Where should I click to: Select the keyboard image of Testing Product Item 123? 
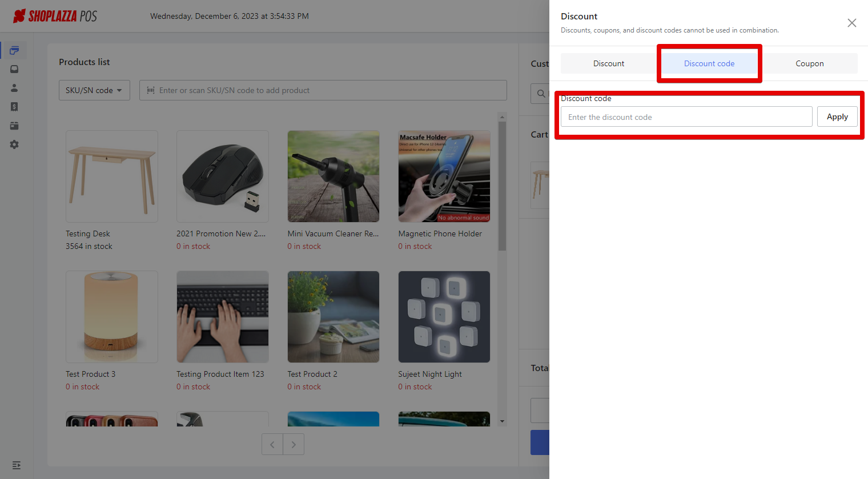coord(223,317)
